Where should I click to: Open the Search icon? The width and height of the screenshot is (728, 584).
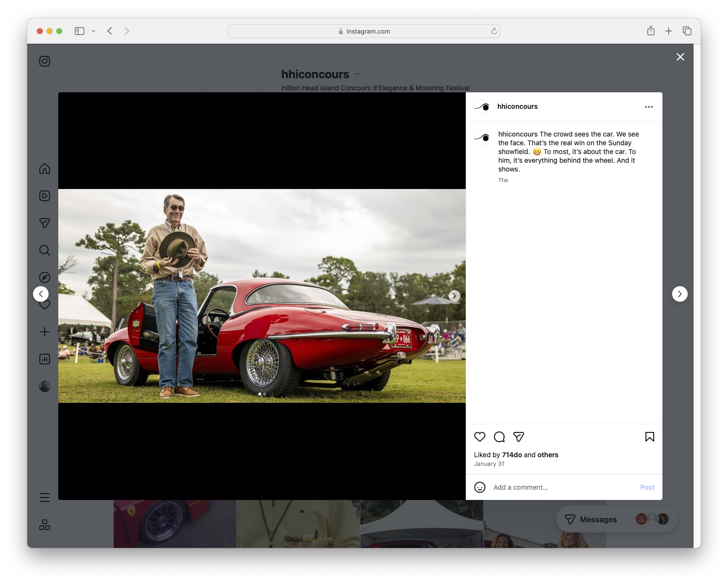pos(44,250)
